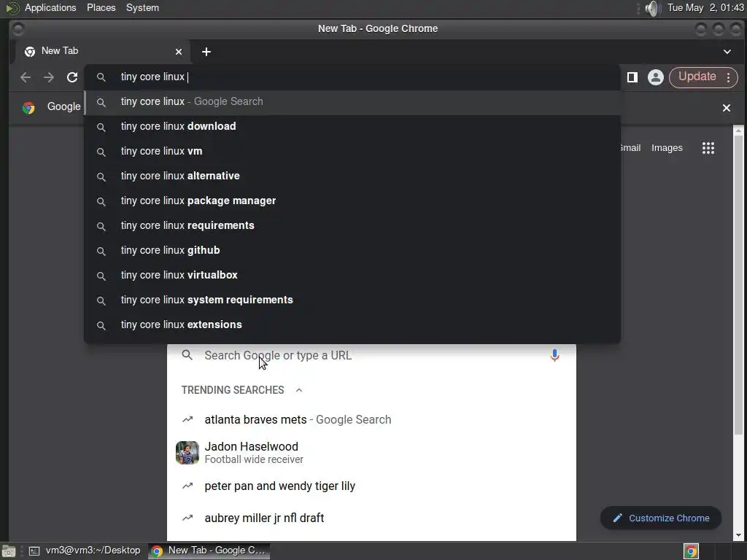Choose suggestion tiny core linux github

[352, 251]
